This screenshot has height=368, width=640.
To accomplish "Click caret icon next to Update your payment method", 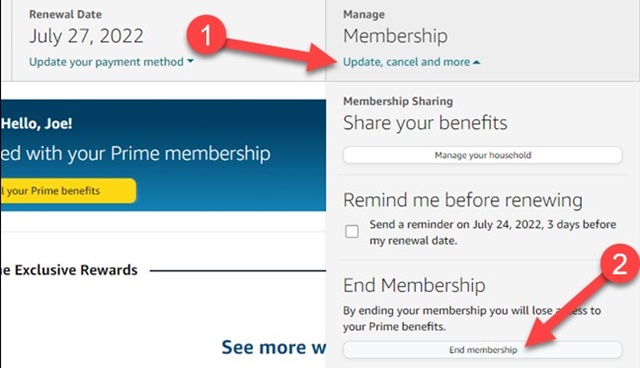I will pyautogui.click(x=190, y=61).
